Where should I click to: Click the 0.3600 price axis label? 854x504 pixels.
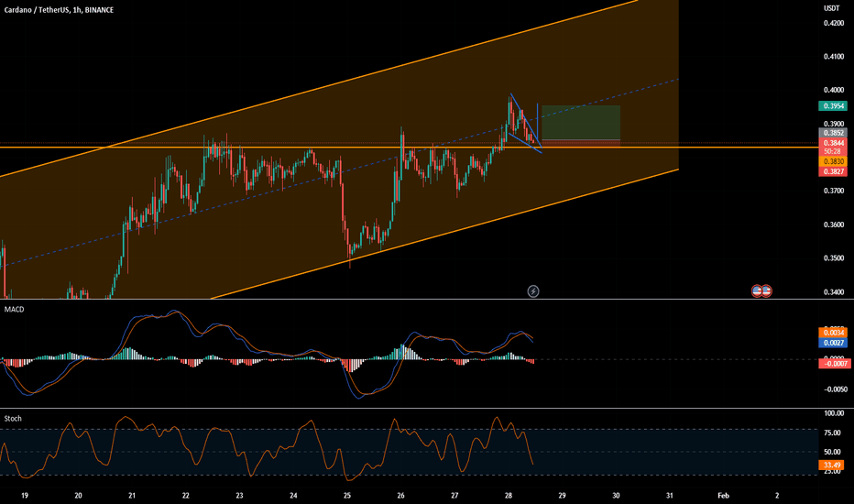pos(834,225)
